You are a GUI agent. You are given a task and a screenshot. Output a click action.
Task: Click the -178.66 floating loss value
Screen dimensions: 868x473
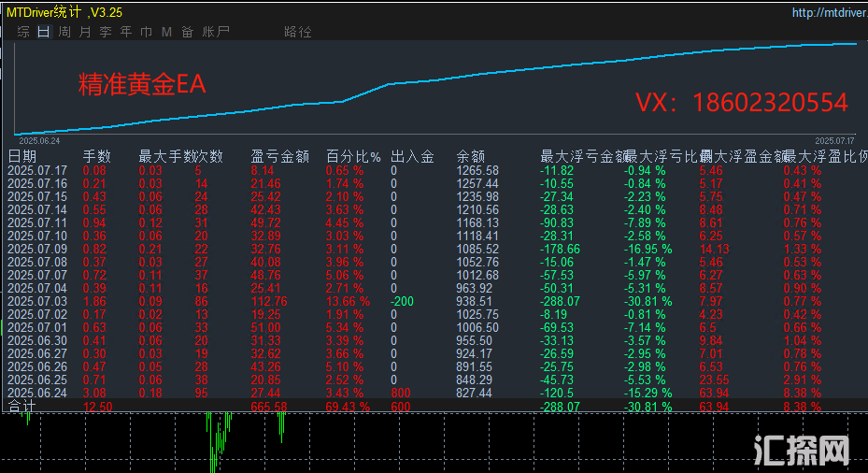pos(561,250)
